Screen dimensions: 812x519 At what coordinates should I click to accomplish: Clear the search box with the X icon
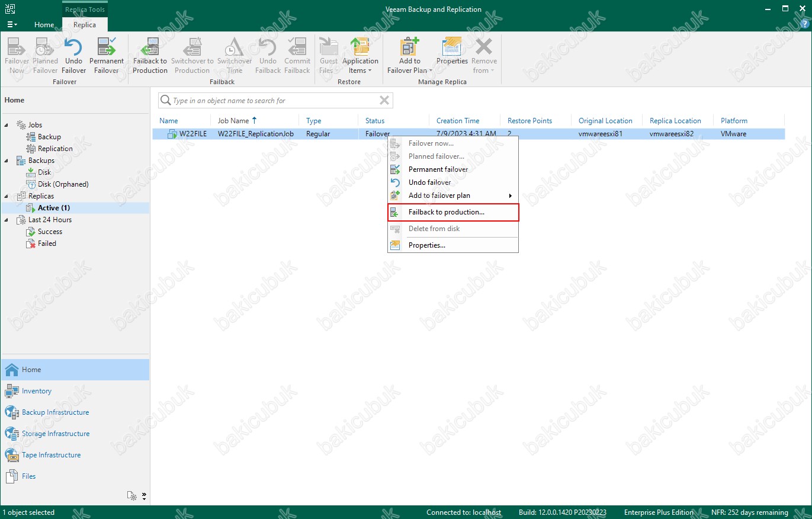pos(384,100)
